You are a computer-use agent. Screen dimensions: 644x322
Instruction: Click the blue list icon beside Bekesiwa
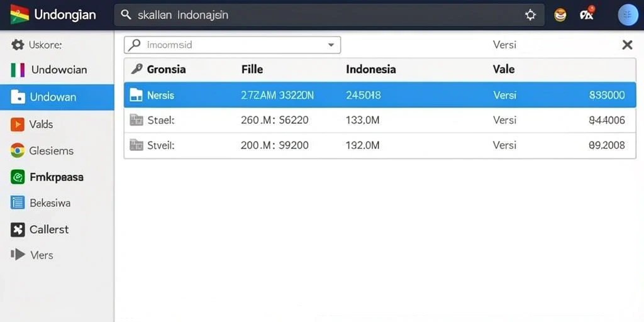[x=18, y=203]
